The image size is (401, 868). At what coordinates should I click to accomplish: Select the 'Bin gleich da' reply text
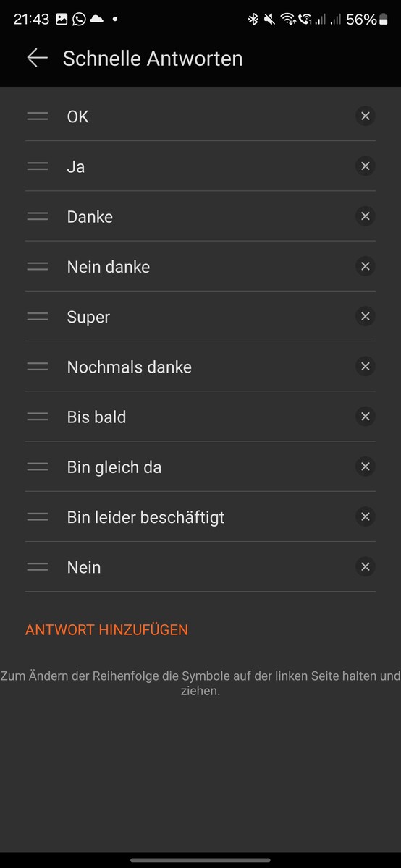point(114,467)
